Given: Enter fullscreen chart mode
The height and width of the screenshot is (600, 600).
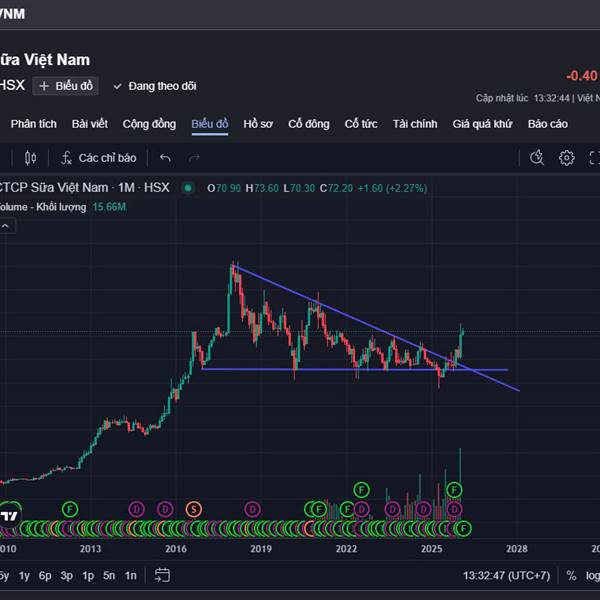Looking at the screenshot, I should pos(594,158).
